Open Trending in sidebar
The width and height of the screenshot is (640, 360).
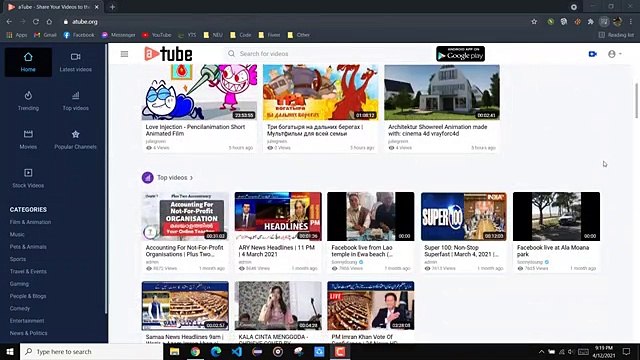28,101
